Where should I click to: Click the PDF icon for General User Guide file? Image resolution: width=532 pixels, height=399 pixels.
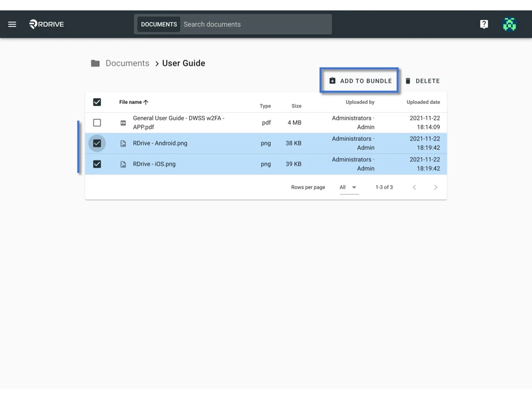click(123, 123)
